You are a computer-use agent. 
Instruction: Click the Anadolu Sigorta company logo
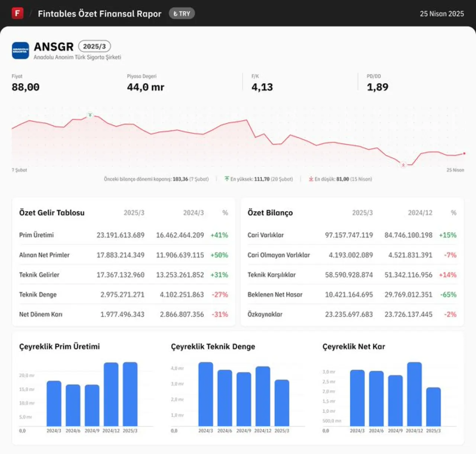[x=20, y=50]
